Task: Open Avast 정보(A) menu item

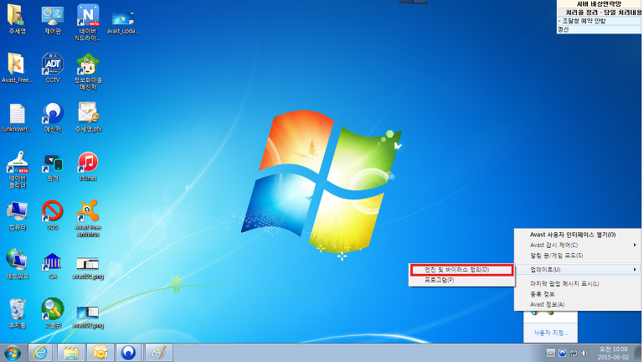Action: click(x=578, y=304)
